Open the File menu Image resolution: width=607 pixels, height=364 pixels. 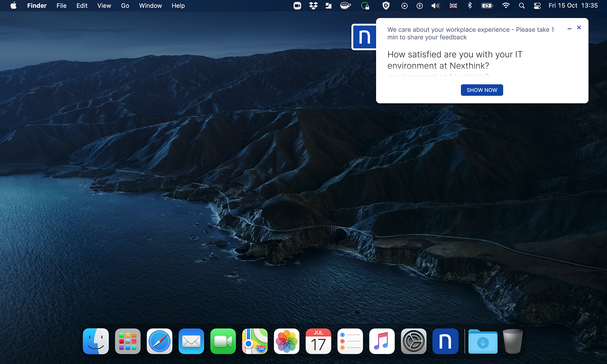[x=61, y=6]
